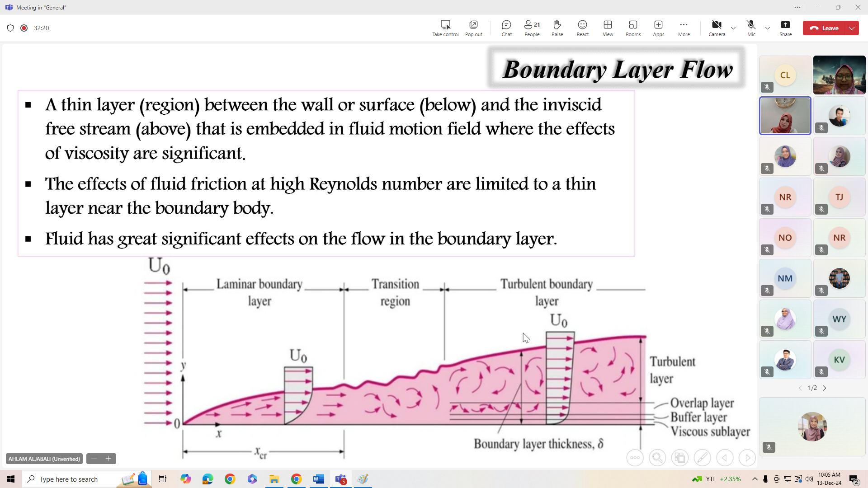Viewport: 868px width, 488px height.
Task: Open the Apps menu
Action: pyautogui.click(x=659, y=28)
